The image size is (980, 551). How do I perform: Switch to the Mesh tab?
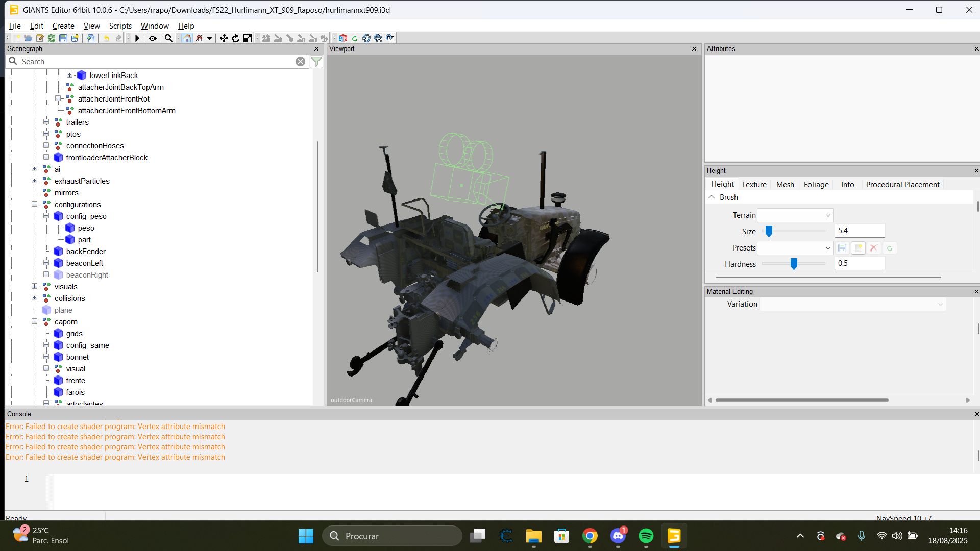pyautogui.click(x=785, y=185)
